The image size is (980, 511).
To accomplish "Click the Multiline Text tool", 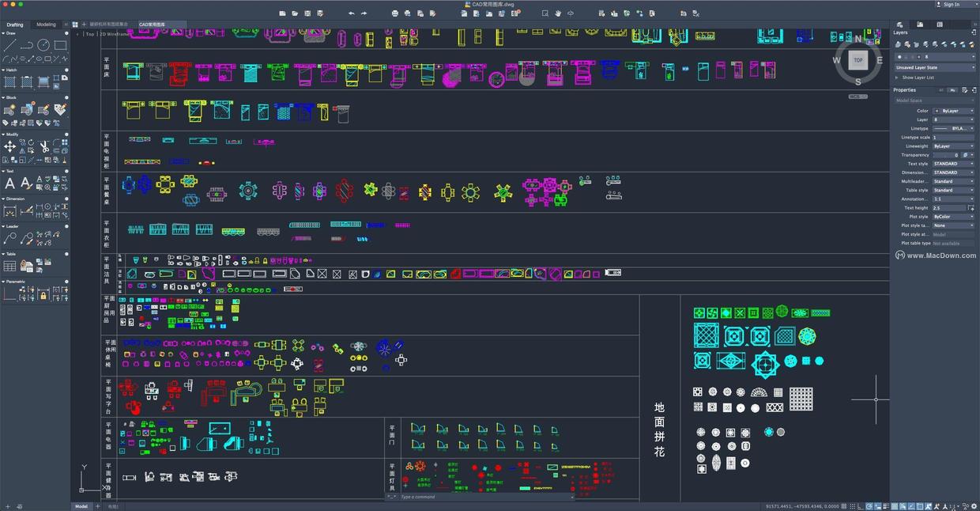I will click(9, 183).
